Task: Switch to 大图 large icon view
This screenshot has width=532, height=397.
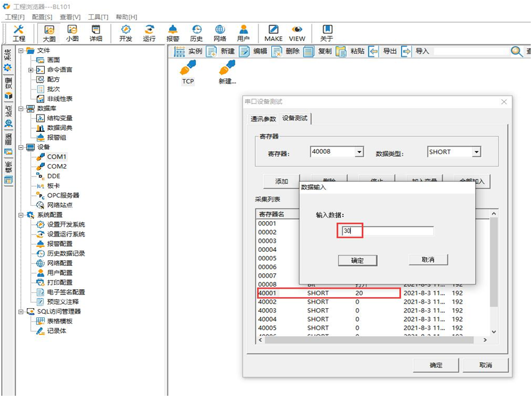Action: click(49, 33)
